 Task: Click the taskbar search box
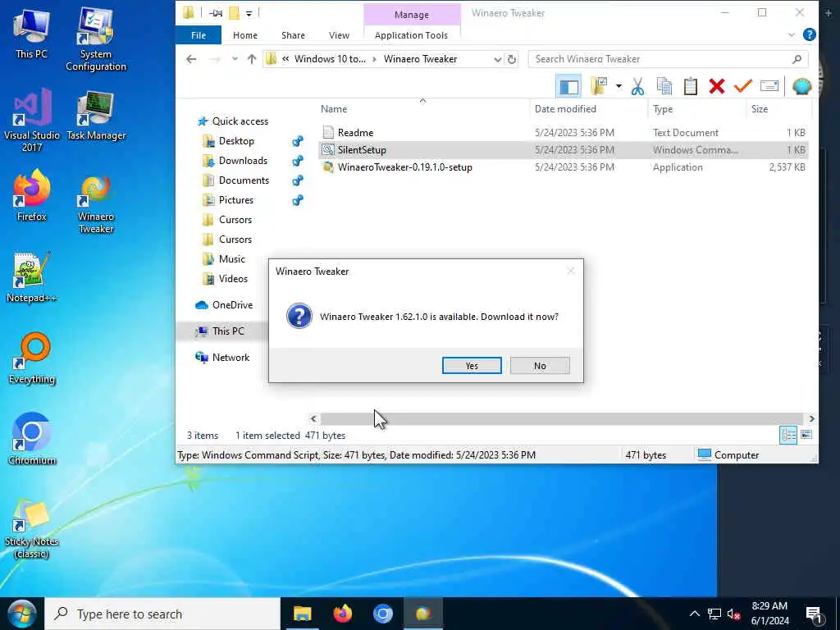(162, 614)
